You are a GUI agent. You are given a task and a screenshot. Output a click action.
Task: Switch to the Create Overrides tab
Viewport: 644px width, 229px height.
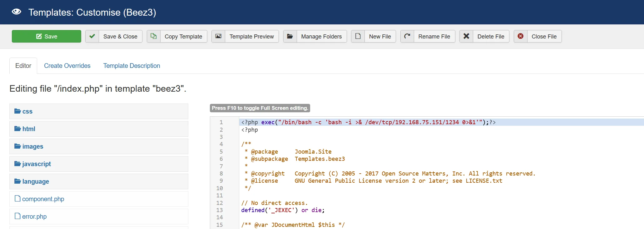point(67,66)
